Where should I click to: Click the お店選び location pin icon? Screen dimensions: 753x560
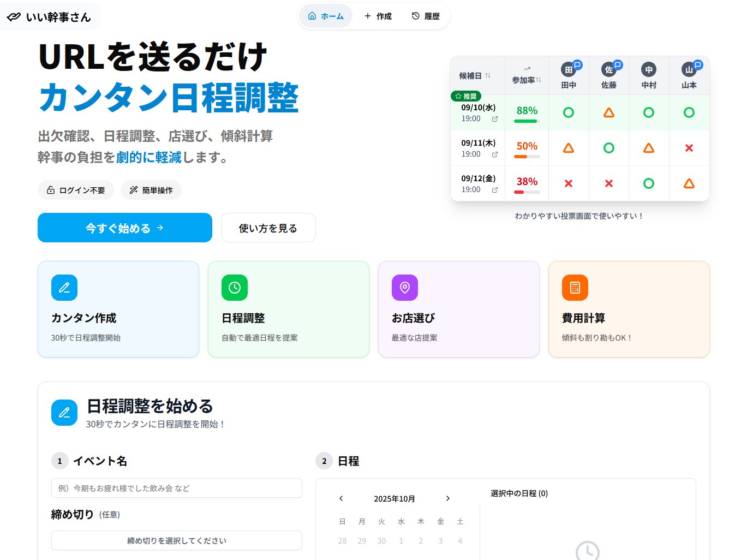click(x=404, y=288)
